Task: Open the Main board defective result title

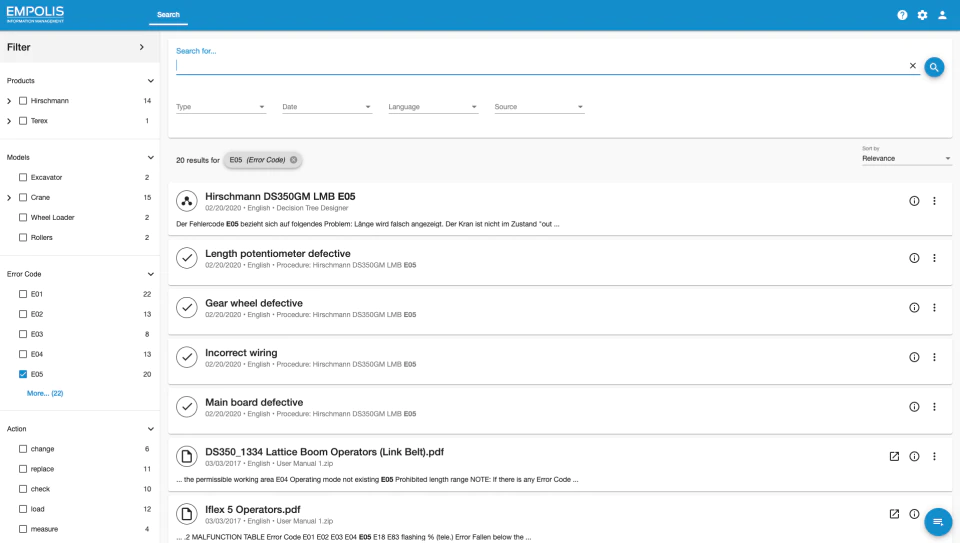Action: tap(254, 402)
